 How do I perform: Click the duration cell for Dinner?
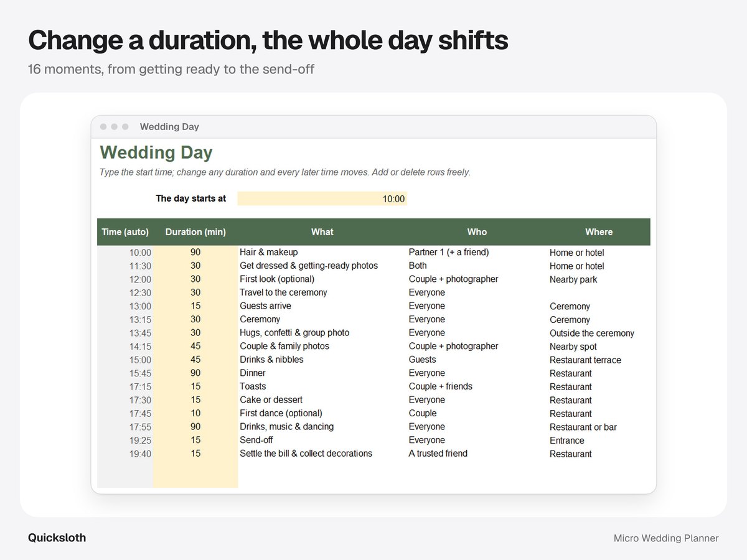[x=195, y=373]
